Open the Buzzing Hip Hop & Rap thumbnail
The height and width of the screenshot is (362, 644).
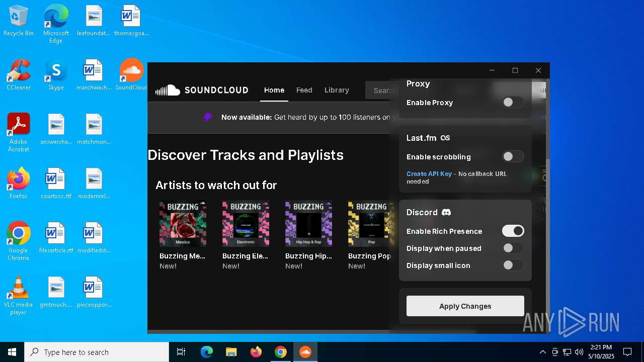click(x=308, y=224)
